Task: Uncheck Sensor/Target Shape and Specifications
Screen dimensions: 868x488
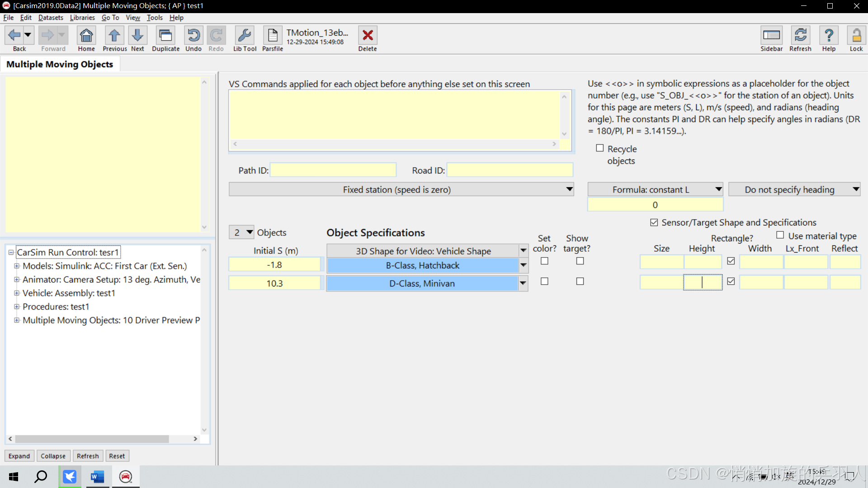Action: 654,222
